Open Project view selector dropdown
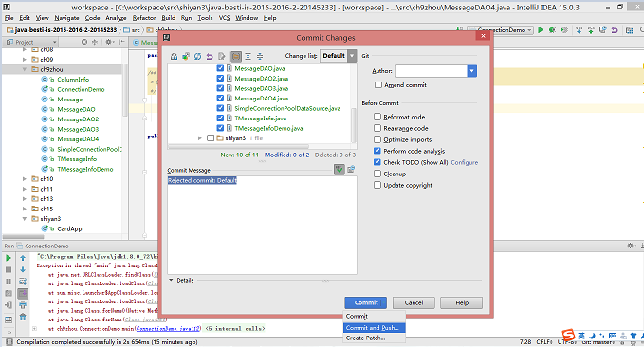Image resolution: width=644 pixels, height=347 pixels. coord(31,42)
